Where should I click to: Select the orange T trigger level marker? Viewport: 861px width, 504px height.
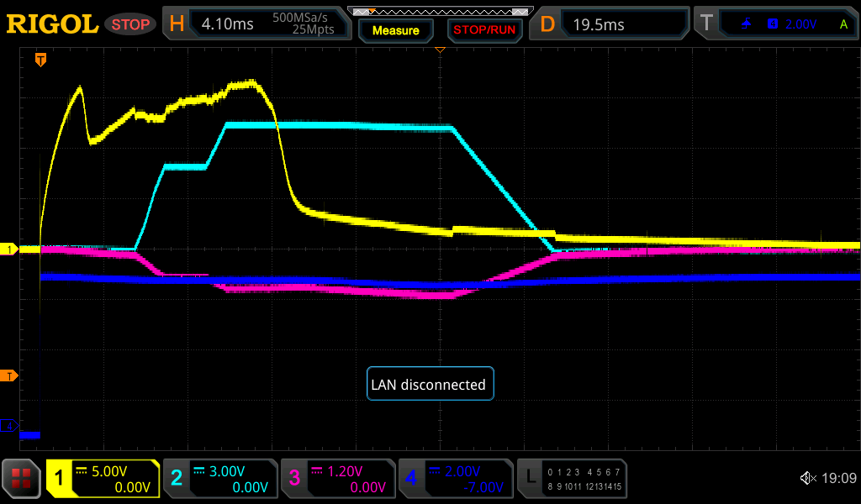pos(10,375)
